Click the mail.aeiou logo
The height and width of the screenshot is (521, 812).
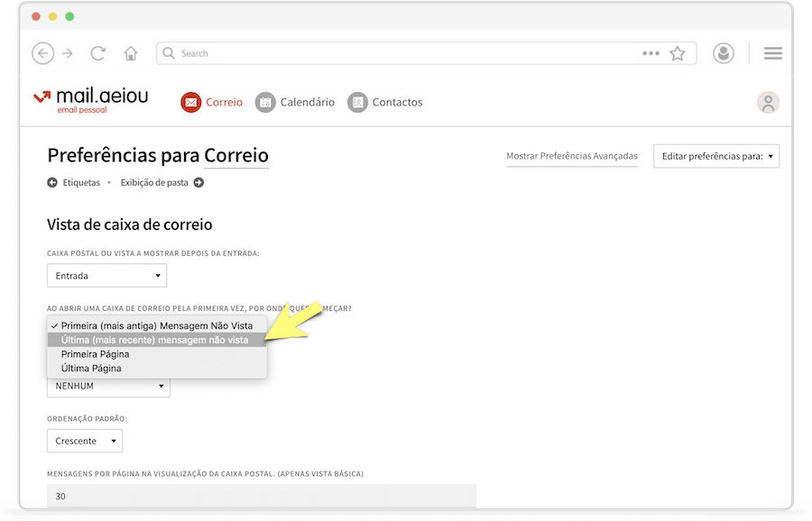tap(90, 98)
